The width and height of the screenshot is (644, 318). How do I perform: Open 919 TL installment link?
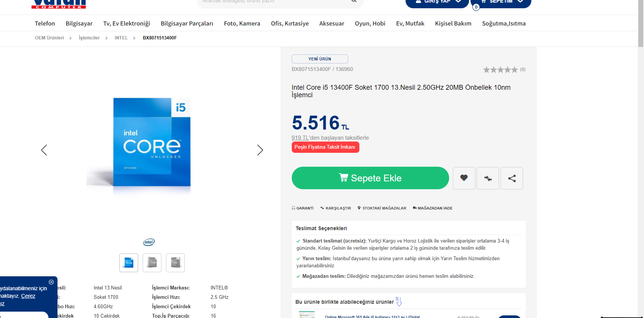pyautogui.click(x=300, y=138)
